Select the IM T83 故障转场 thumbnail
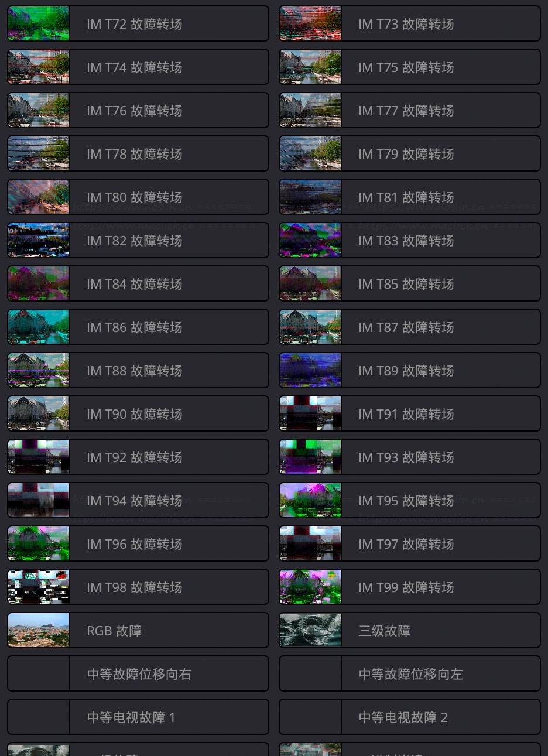Screen dimensions: 548x756 point(310,241)
